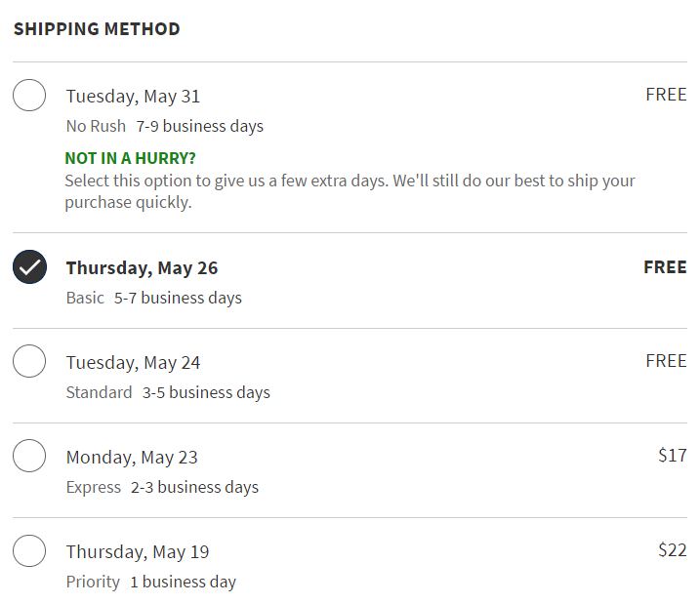Click the Priority 1 business day label
The width and height of the screenshot is (700, 604).
click(x=150, y=582)
